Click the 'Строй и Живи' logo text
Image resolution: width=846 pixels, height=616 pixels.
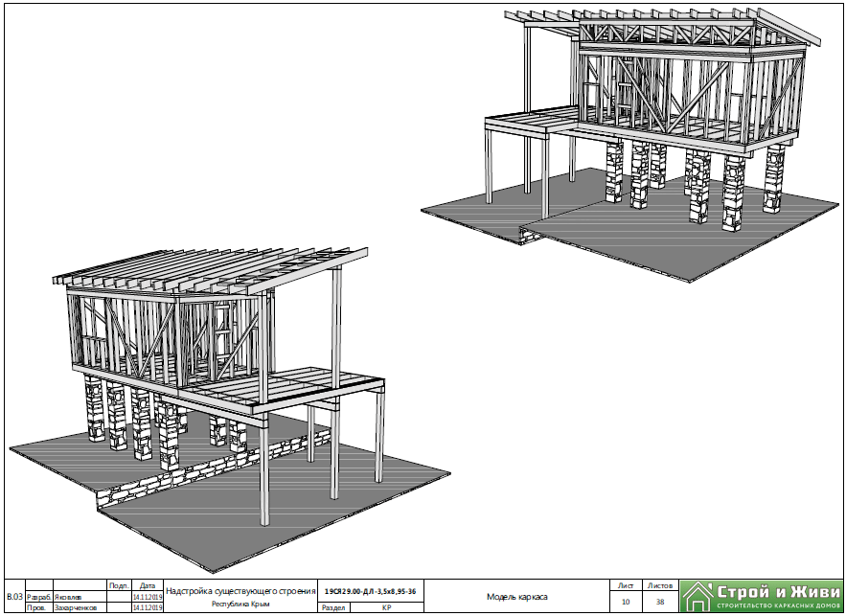(x=774, y=590)
